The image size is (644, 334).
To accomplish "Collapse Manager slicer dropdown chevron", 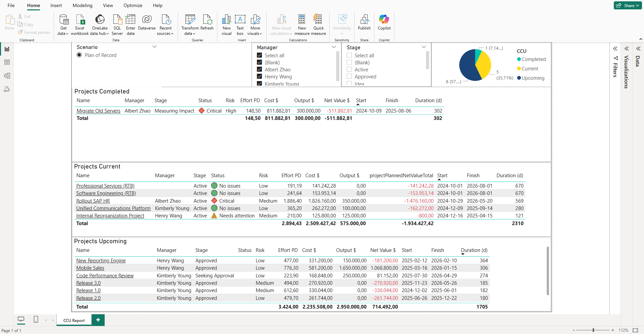I will click(334, 47).
